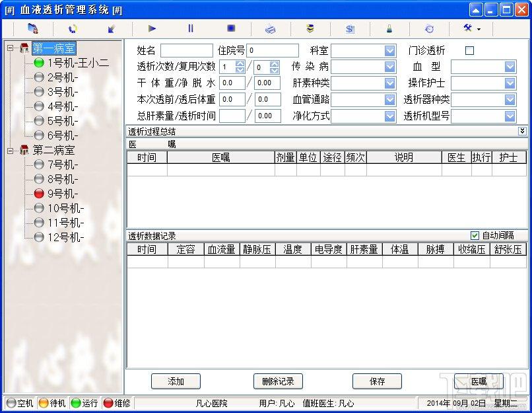The image size is (532, 413).
Task: Select 6号机- in the tree
Action: point(63,135)
